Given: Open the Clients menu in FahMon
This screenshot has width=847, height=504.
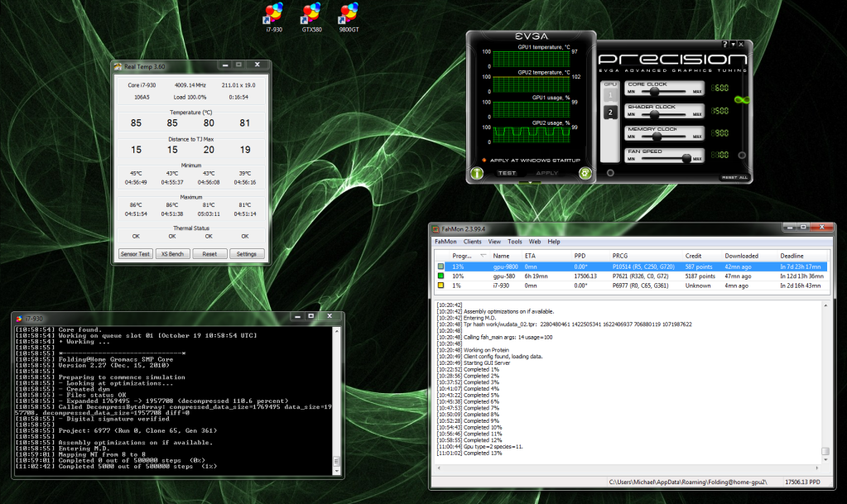Looking at the screenshot, I should [x=472, y=242].
